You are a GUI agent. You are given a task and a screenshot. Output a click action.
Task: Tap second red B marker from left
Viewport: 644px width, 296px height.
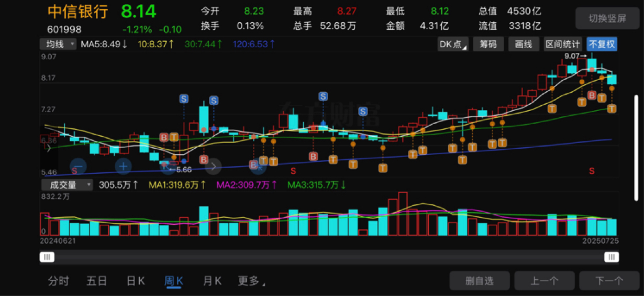point(204,159)
